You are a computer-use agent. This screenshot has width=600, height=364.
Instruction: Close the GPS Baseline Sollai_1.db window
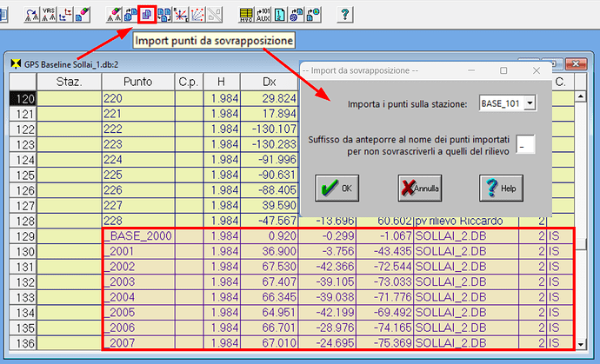point(576,64)
